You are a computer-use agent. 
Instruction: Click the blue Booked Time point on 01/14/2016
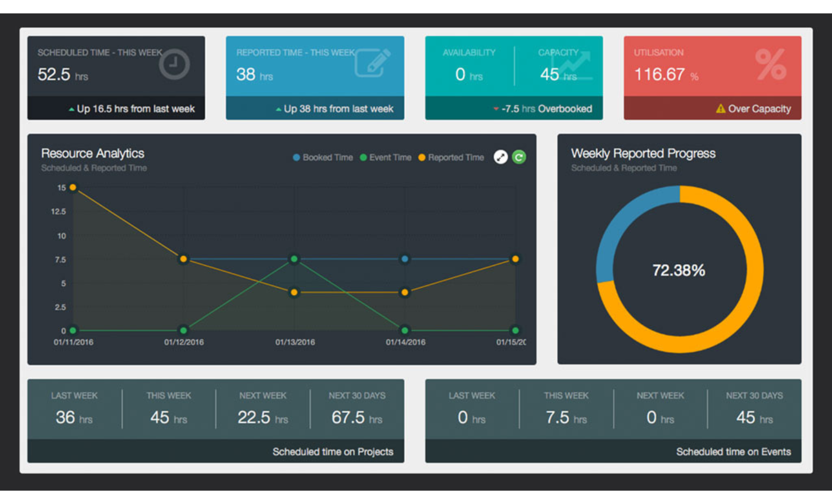[x=405, y=259]
